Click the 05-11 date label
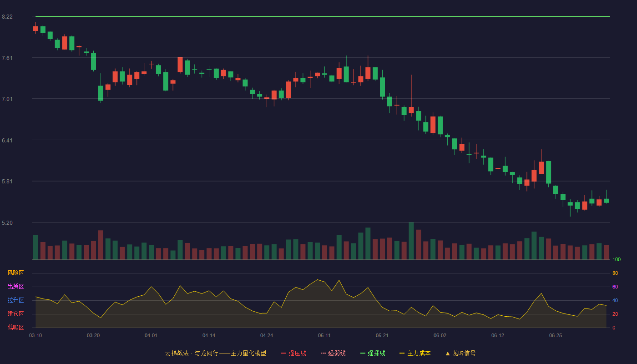 (x=324, y=335)
